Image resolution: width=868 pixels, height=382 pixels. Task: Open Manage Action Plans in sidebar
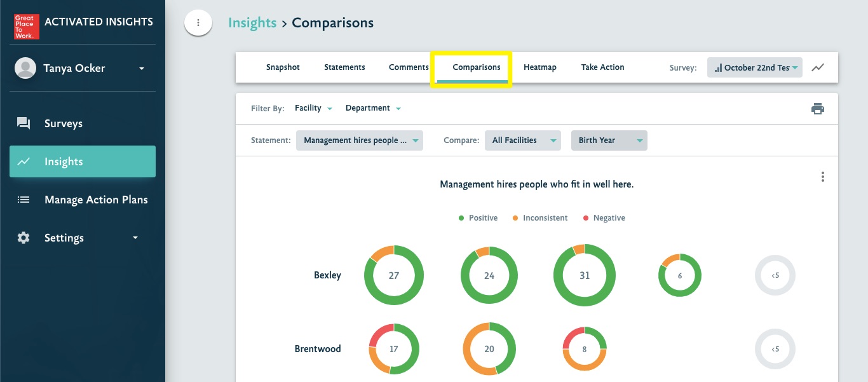coord(95,200)
